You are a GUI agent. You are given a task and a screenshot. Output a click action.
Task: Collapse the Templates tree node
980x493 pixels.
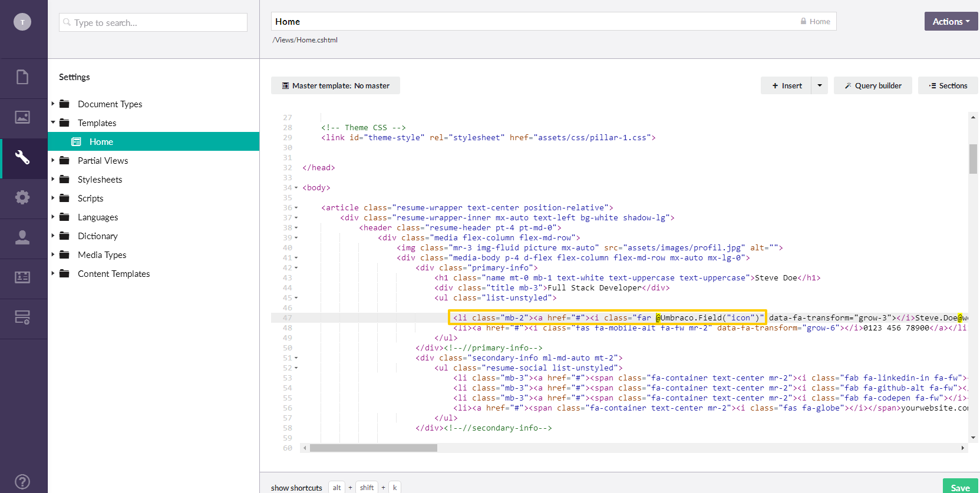(x=52, y=123)
